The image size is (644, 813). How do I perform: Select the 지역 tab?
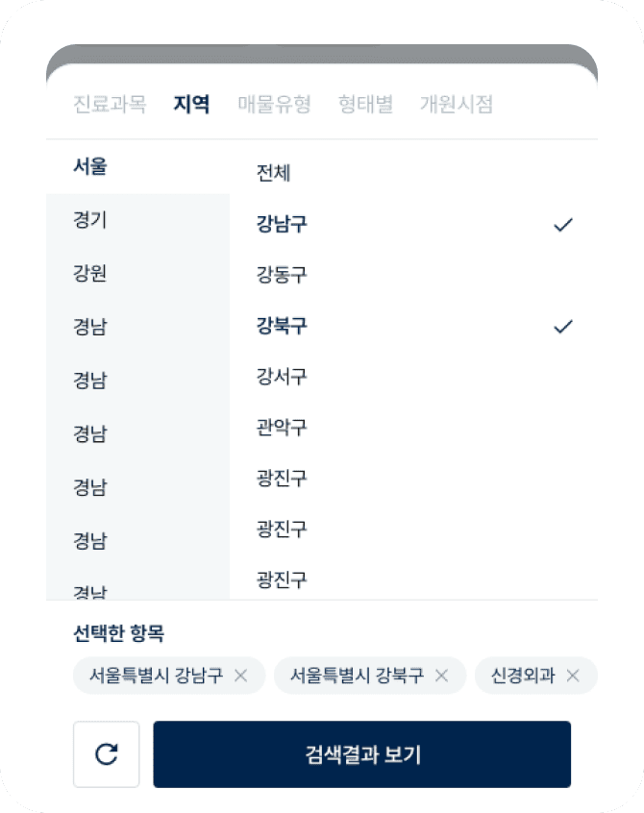click(191, 105)
